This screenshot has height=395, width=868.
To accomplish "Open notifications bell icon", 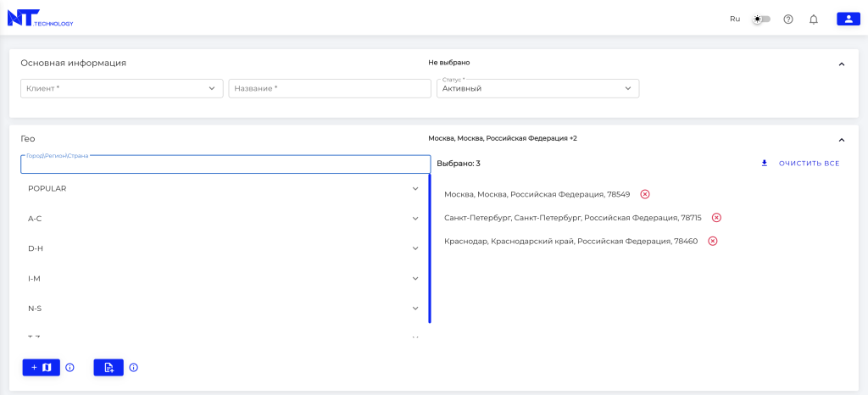I will (814, 19).
